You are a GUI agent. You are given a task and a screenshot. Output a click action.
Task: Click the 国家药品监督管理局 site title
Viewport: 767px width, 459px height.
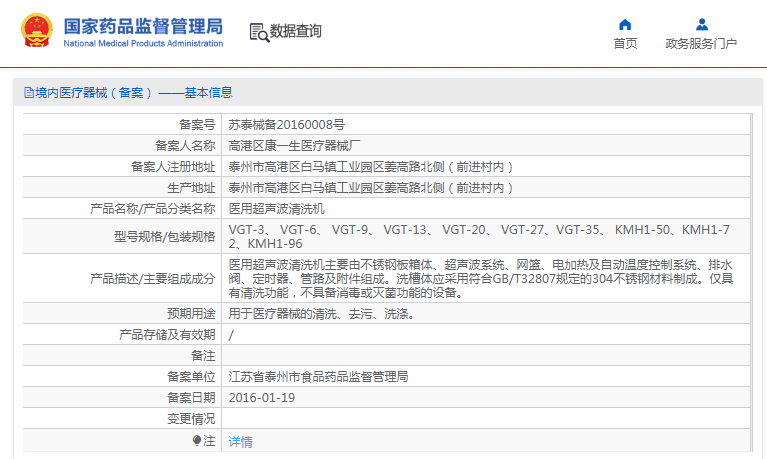coord(143,27)
